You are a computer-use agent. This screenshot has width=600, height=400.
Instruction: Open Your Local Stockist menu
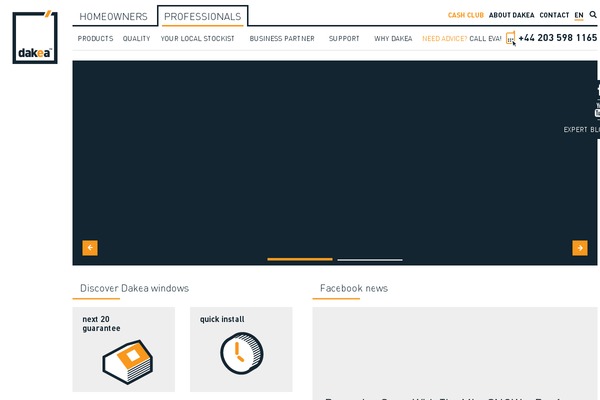coord(197,38)
